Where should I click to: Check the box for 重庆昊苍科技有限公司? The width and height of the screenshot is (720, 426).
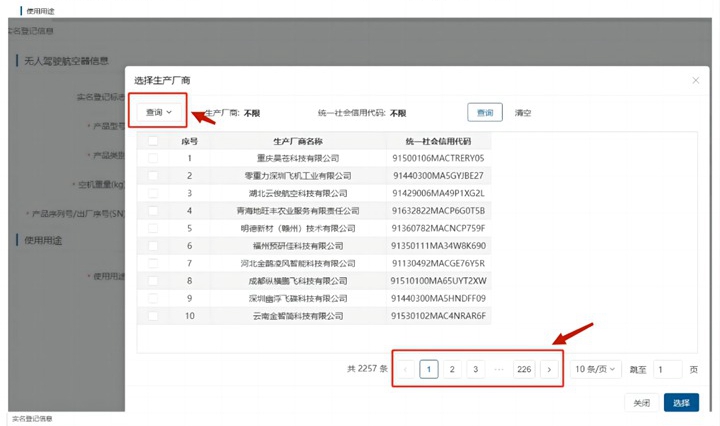[153, 158]
